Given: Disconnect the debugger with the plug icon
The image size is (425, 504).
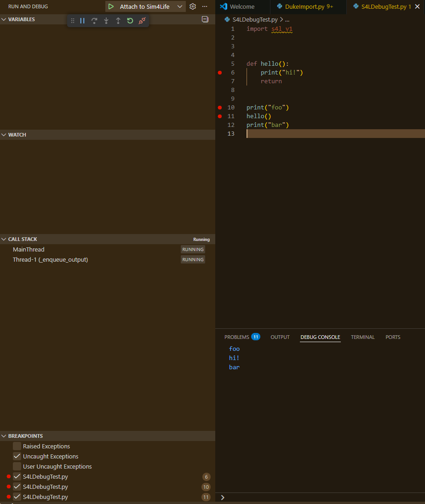Looking at the screenshot, I should coord(142,21).
